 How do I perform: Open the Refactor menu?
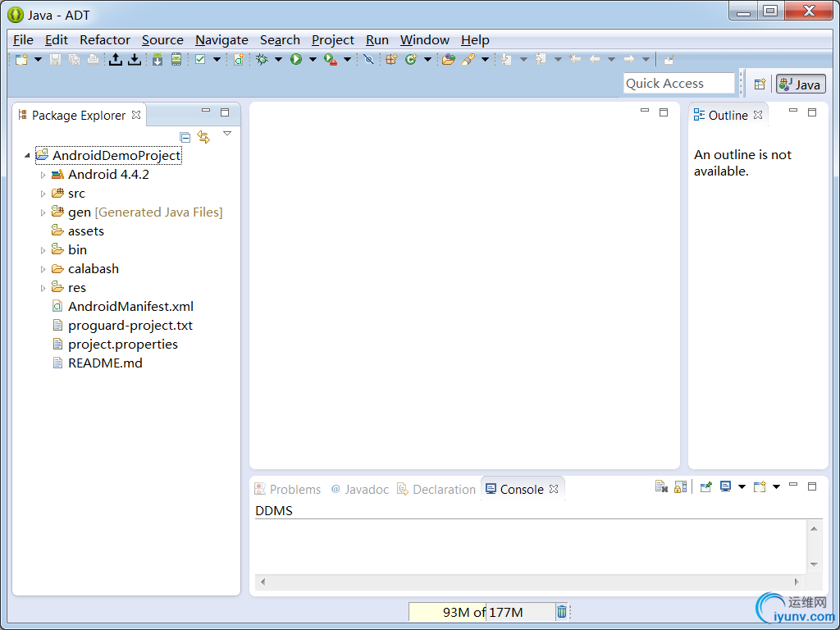(x=105, y=40)
